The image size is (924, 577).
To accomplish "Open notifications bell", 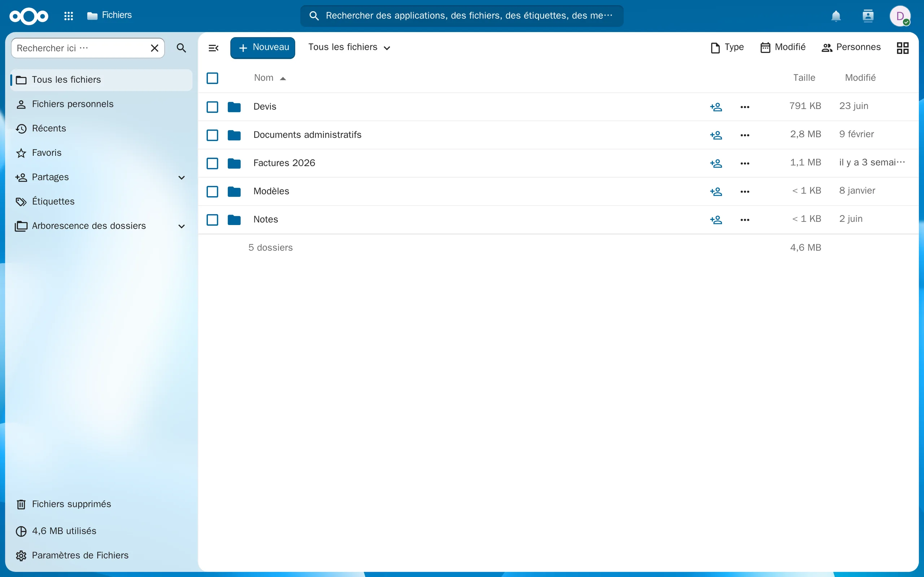I will coord(836,16).
